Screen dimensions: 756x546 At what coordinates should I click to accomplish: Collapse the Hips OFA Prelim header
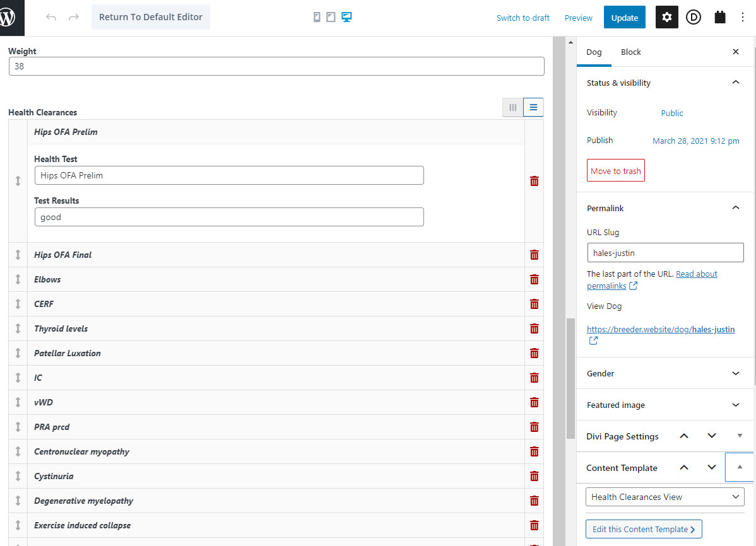(x=276, y=132)
